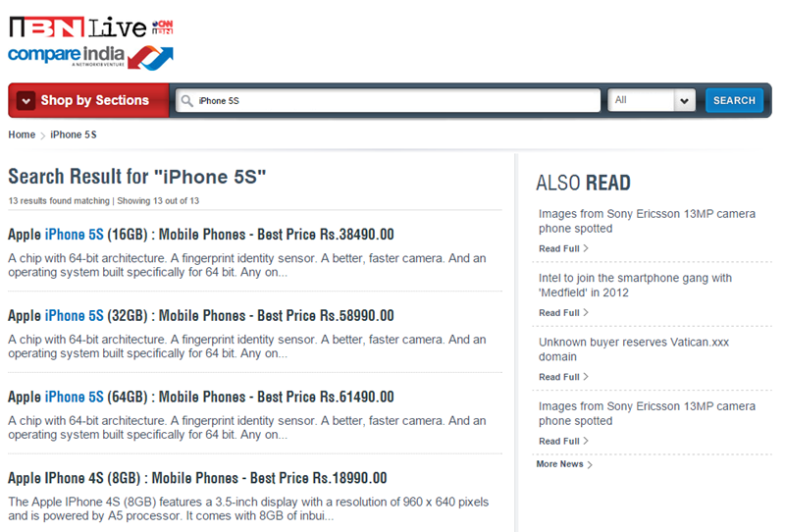Open Apple iPhone 5S (64GB) result
Screen dimensions: 785x532
pyautogui.click(x=201, y=397)
